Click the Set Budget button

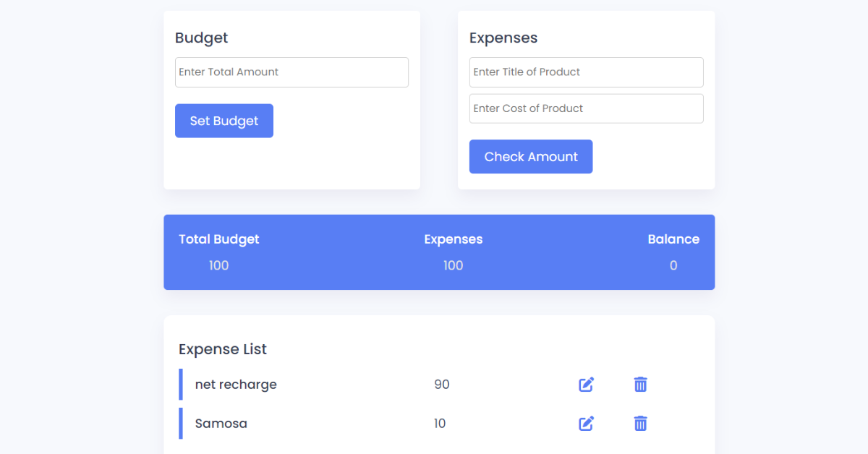click(224, 120)
